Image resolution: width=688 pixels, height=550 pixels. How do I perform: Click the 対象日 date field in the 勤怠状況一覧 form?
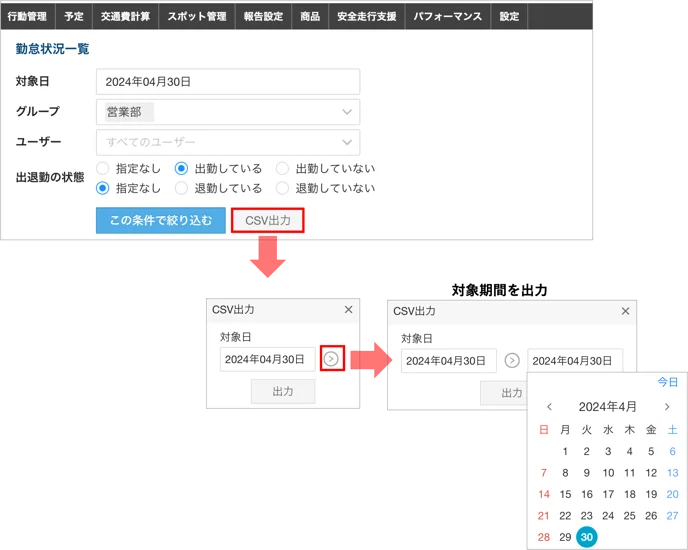[x=228, y=82]
